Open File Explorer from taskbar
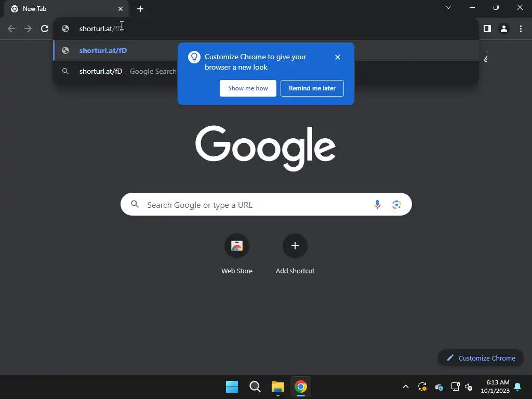The width and height of the screenshot is (532, 399). coord(278,387)
